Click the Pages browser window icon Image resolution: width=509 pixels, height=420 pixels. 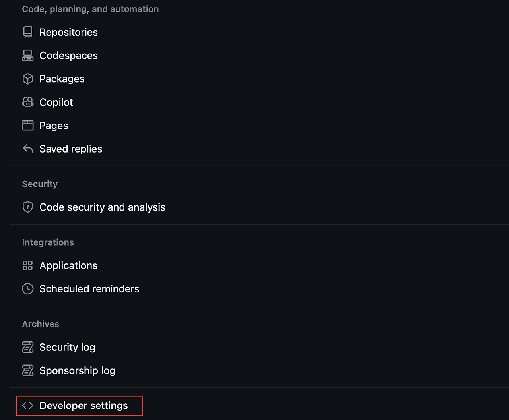pyautogui.click(x=27, y=125)
